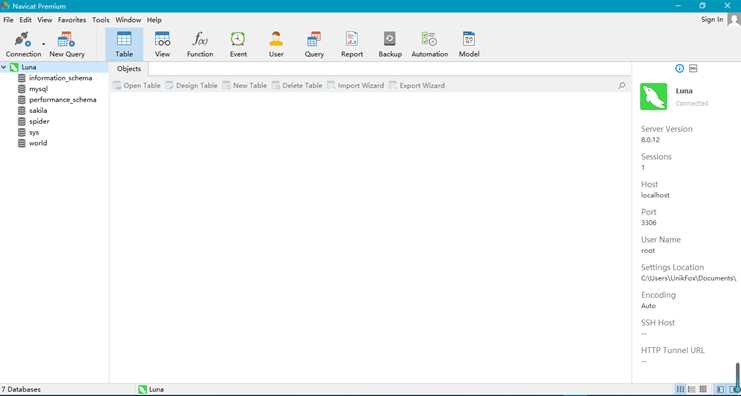Open the Connection dropdown arrow
The width and height of the screenshot is (741, 396).
[x=43, y=44]
